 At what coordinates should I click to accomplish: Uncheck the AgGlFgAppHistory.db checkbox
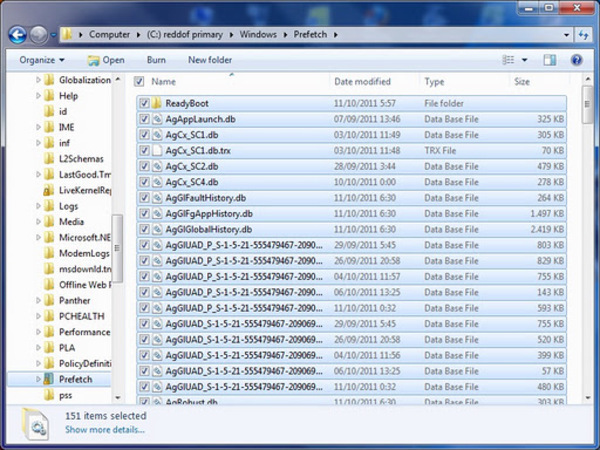(144, 214)
